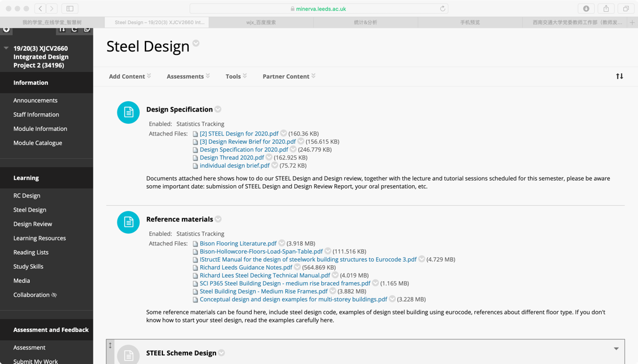Screen dimensions: 638x364
Task: Open IStructE Manual for steelwork building structures pdf
Action: point(308,259)
